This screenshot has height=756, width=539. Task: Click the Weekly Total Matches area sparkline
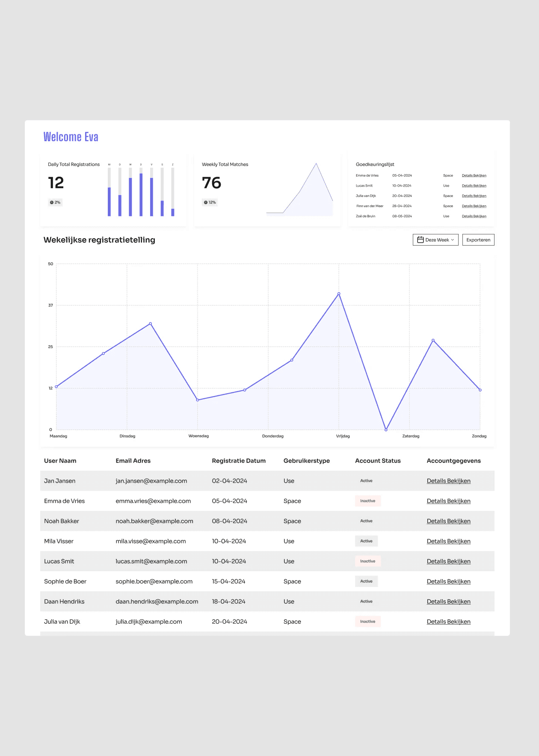299,190
